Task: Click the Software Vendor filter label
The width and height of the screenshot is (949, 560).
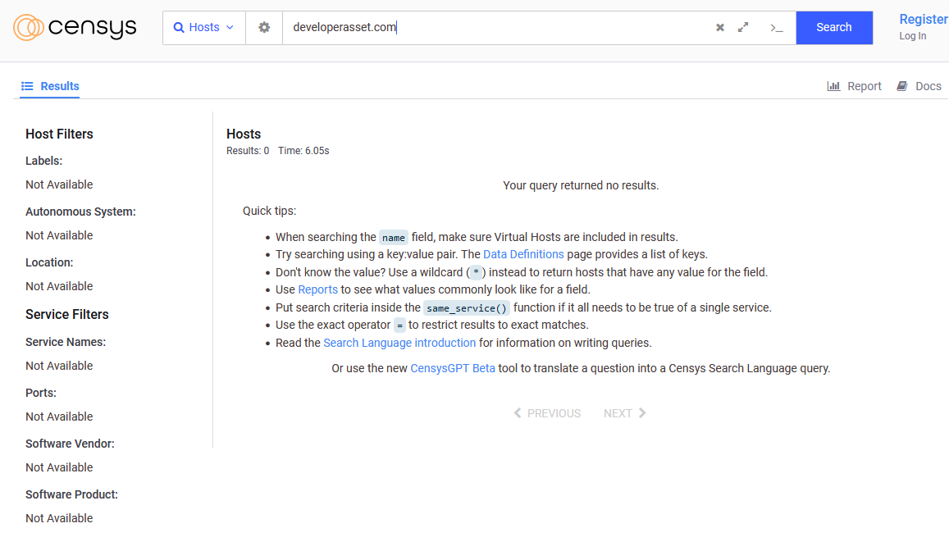Action: (70, 444)
